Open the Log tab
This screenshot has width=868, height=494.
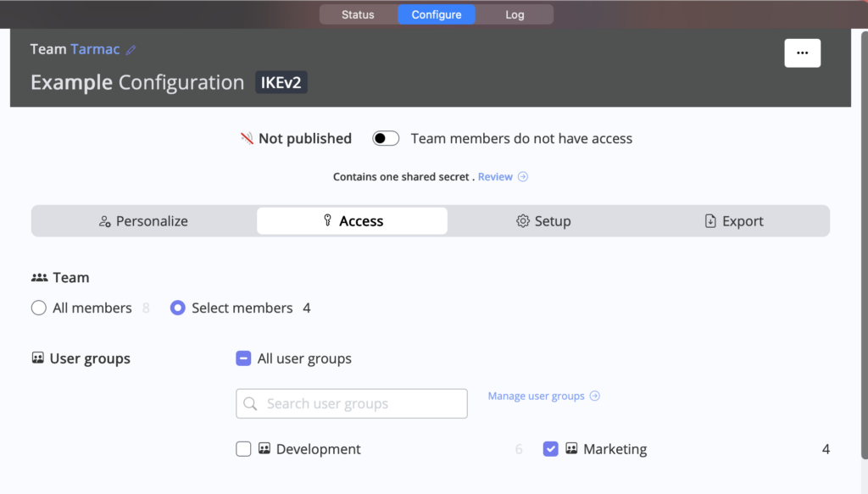coord(514,14)
